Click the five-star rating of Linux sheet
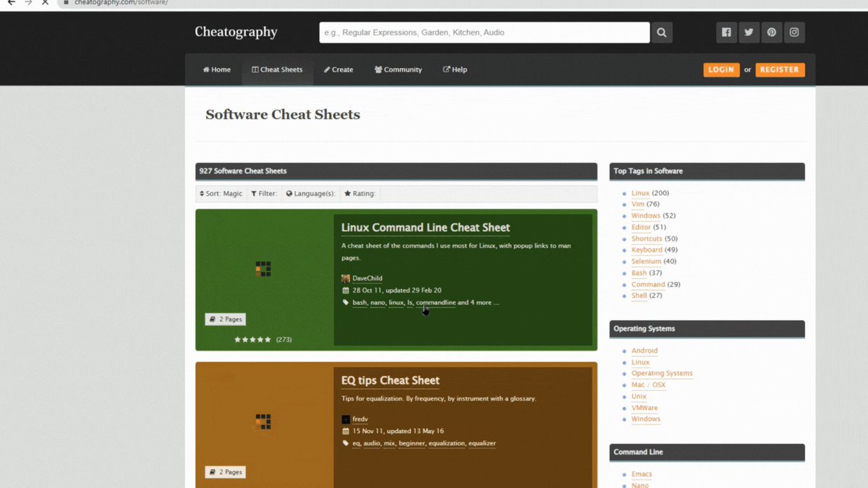868x488 pixels. (252, 339)
